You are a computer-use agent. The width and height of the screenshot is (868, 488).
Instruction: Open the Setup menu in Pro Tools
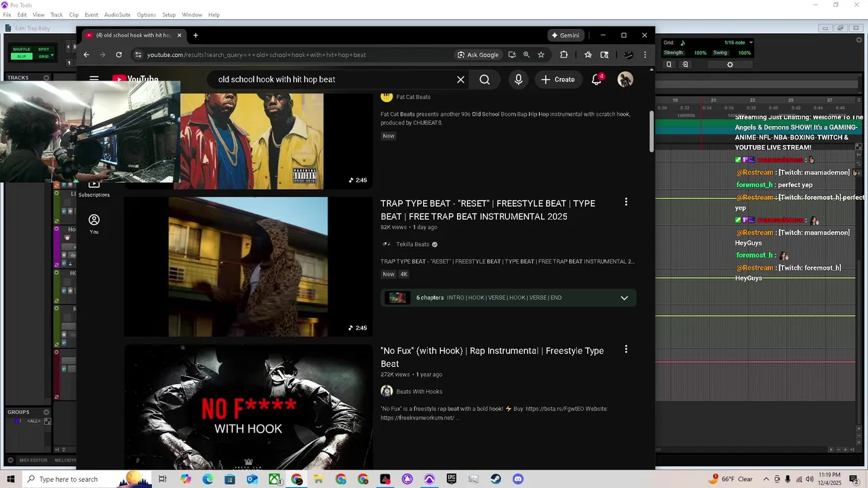point(169,15)
